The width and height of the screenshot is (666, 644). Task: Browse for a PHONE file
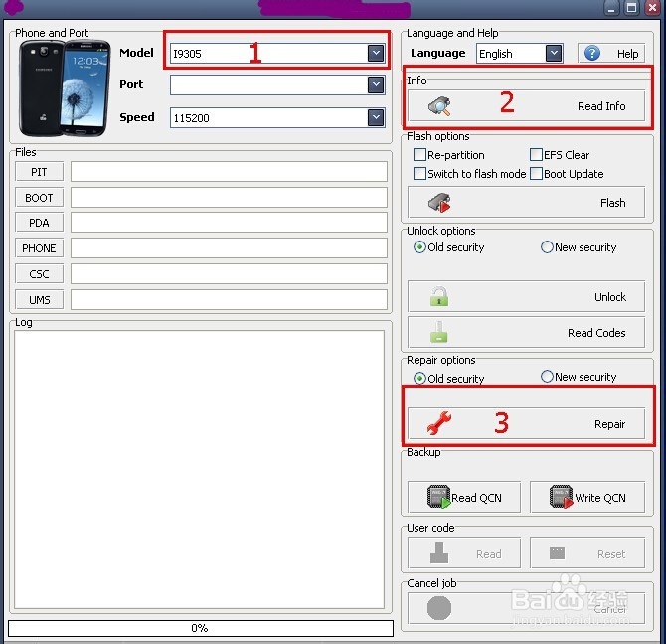click(x=39, y=247)
